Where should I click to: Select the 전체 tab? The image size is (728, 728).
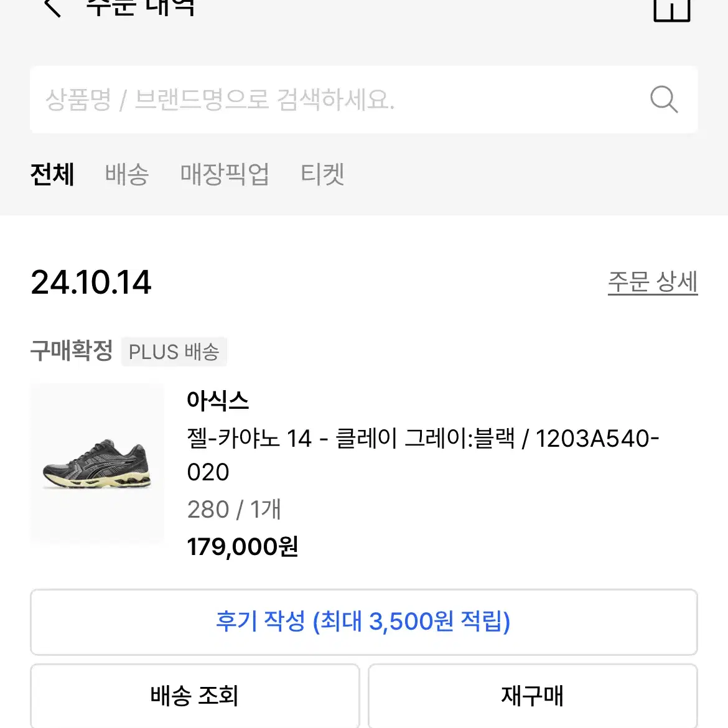pyautogui.click(x=52, y=175)
